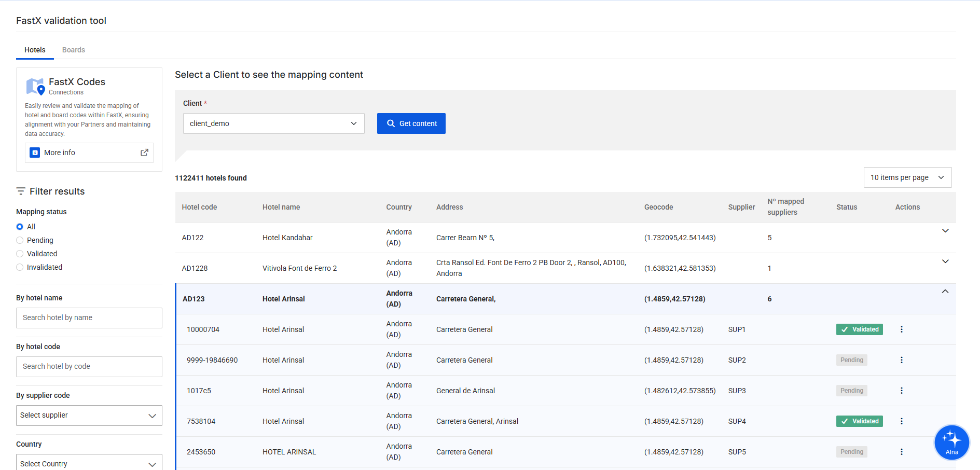This screenshot has height=470, width=980.
Task: Switch to the Boards tab
Action: pyautogui.click(x=73, y=50)
